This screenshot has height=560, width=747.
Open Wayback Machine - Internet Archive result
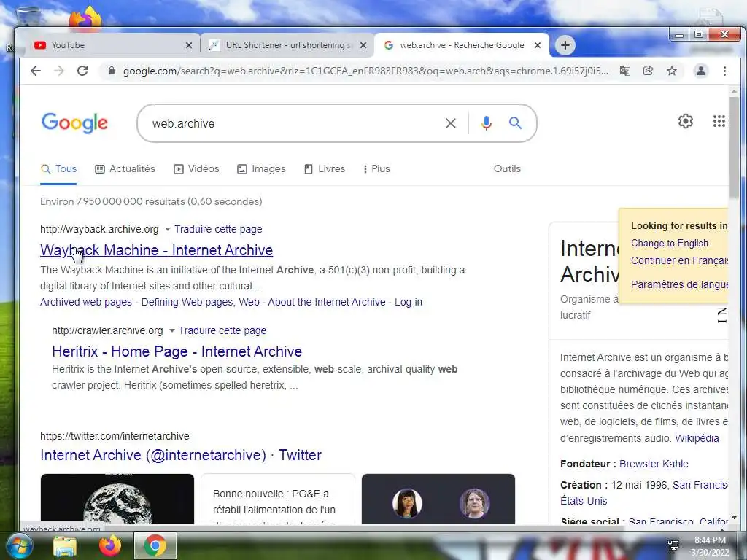[x=156, y=251]
